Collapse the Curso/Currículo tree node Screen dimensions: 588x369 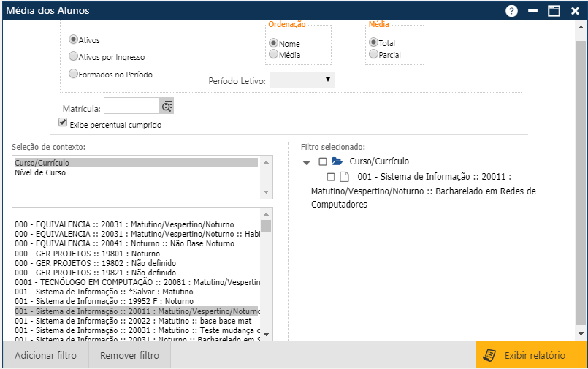pos(307,162)
